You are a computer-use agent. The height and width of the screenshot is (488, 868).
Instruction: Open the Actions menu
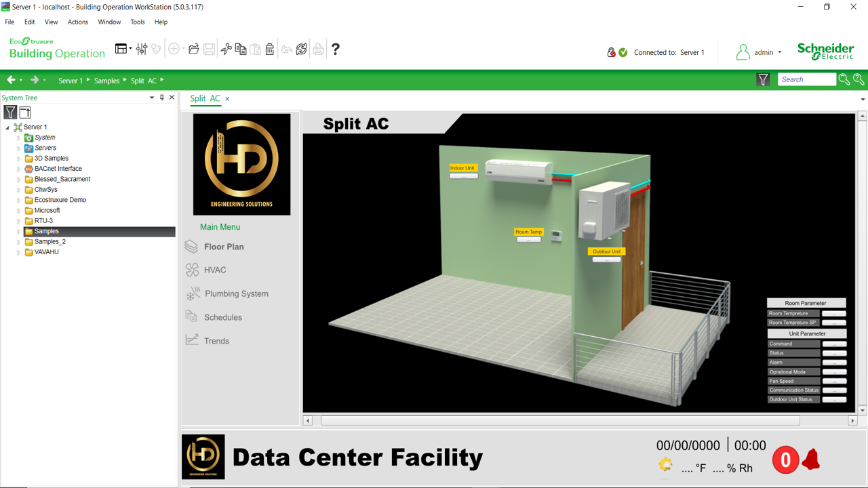click(77, 22)
